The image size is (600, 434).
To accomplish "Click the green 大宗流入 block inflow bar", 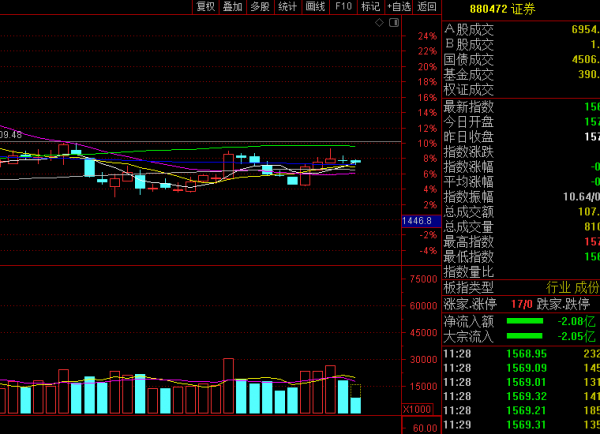I will tap(529, 337).
